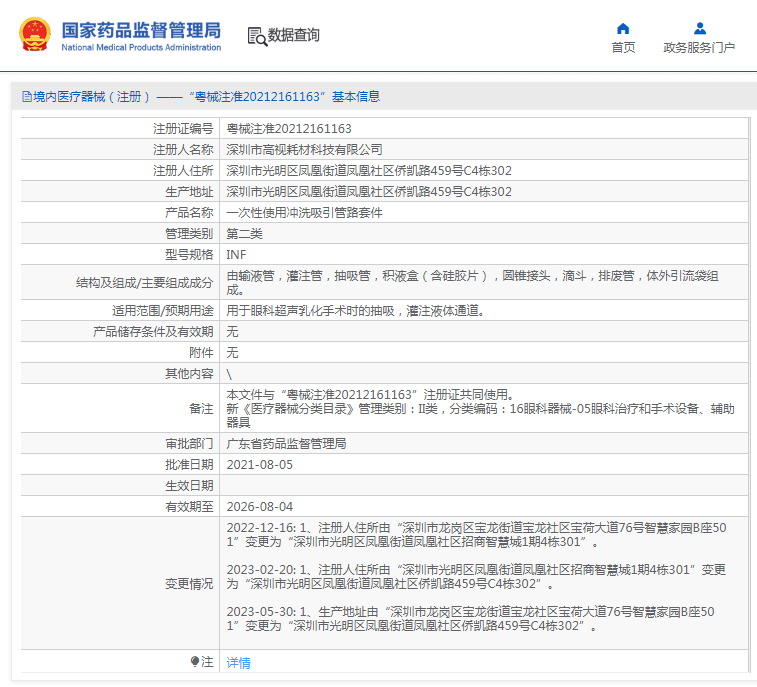Click the 产品名称 label
Screen dimensions: 757x687
(189, 213)
